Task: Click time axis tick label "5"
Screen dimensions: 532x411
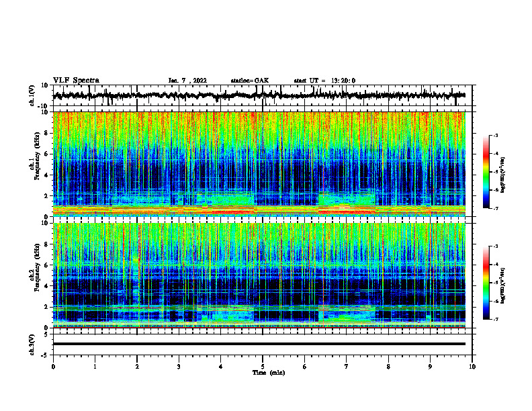Action: [263, 367]
